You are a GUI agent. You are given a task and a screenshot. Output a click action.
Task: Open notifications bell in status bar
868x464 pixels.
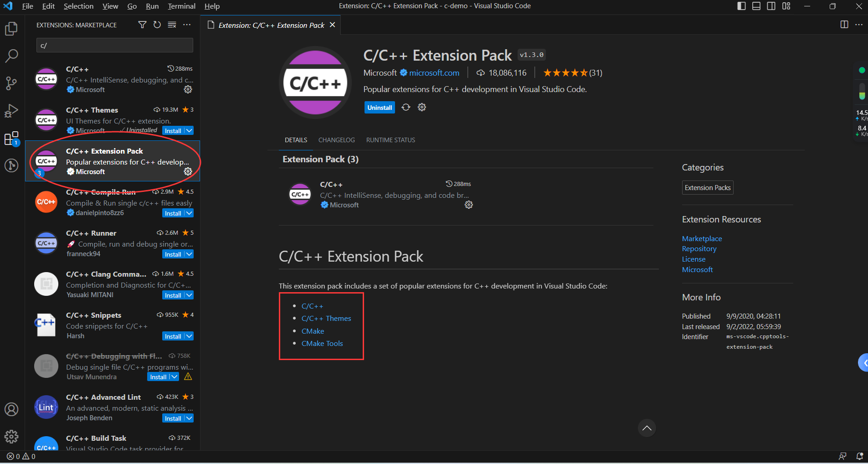coord(860,456)
